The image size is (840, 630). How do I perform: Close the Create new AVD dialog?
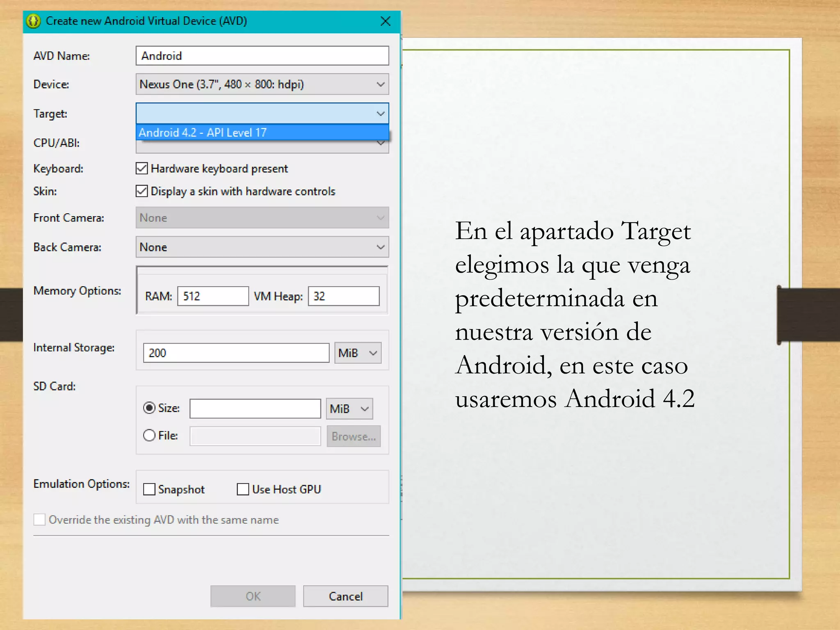click(385, 21)
